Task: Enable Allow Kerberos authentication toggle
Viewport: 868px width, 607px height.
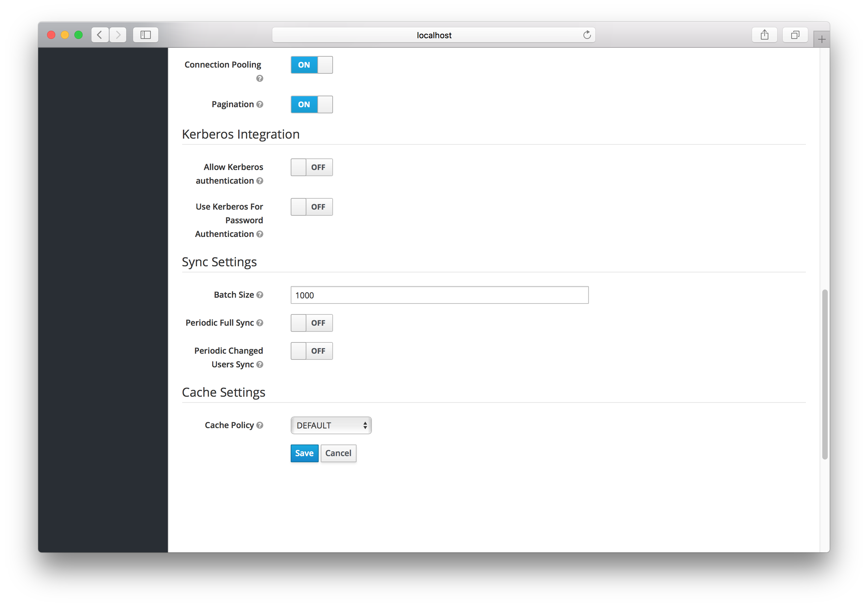Action: pyautogui.click(x=311, y=166)
